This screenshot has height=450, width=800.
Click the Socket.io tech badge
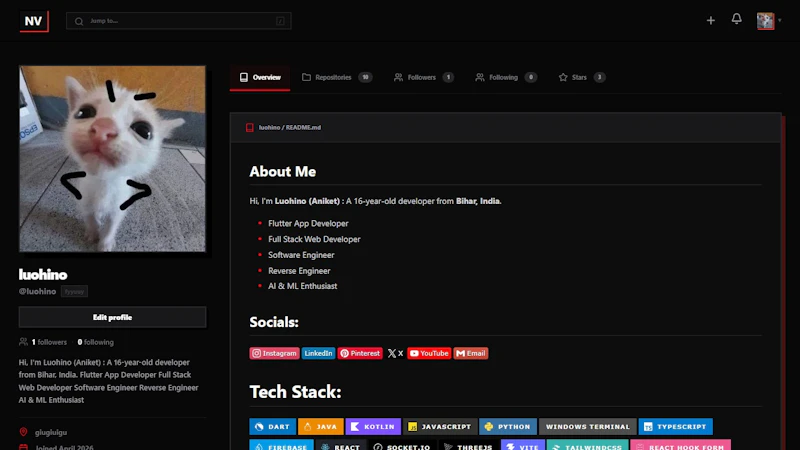[402, 445]
